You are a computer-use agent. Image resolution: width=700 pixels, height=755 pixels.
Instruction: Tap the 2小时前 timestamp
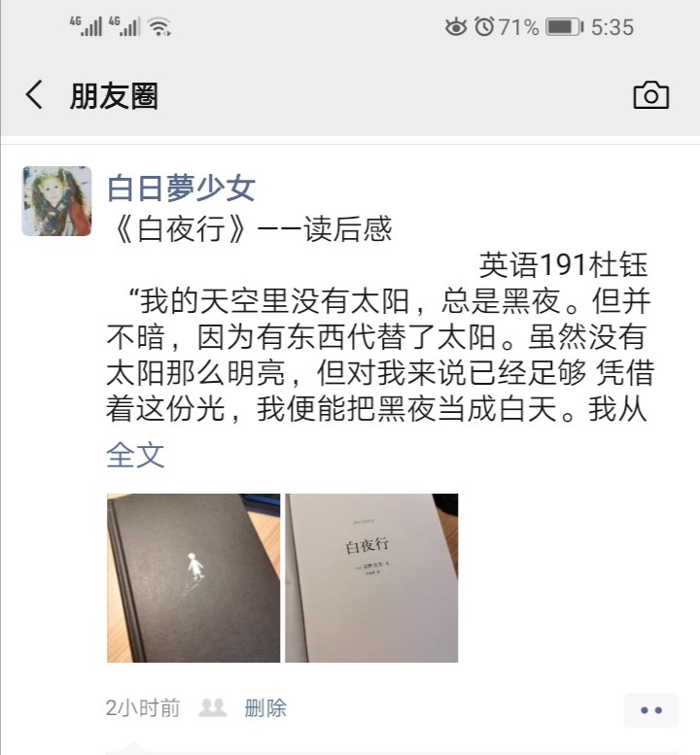[143, 708]
